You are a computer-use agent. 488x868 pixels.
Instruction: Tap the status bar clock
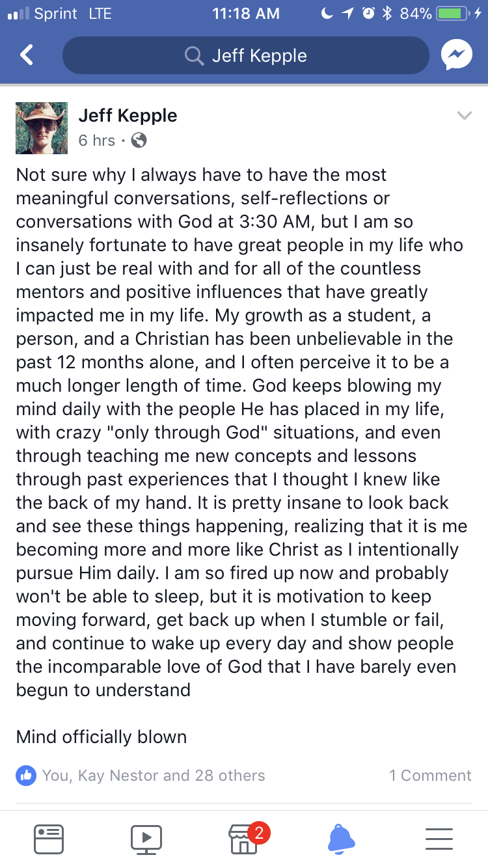click(x=245, y=14)
